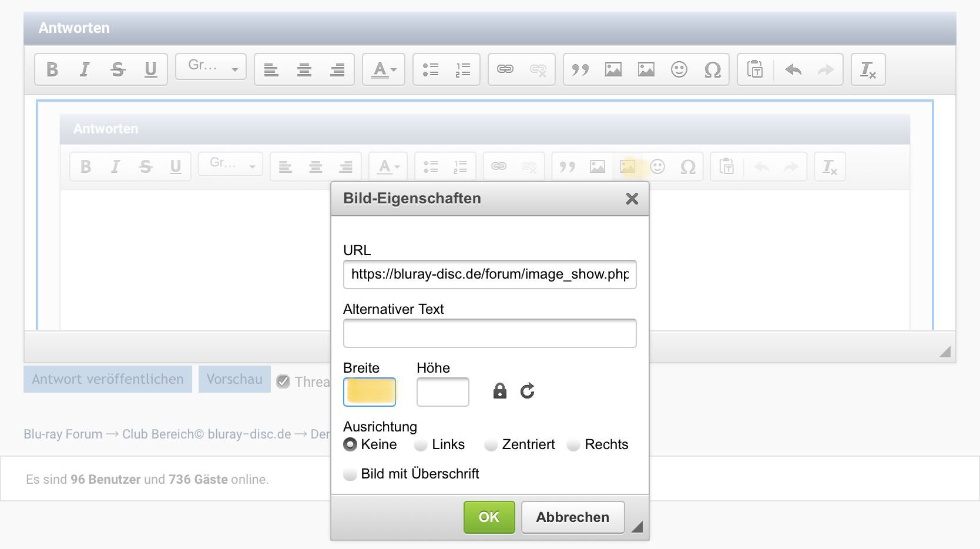Remove formatting in outer toolbar
The image size is (980, 549).
[x=868, y=70]
